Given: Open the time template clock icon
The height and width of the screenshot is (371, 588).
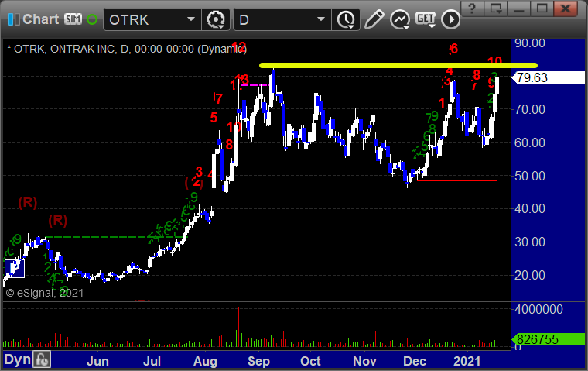Looking at the screenshot, I should coord(345,19).
